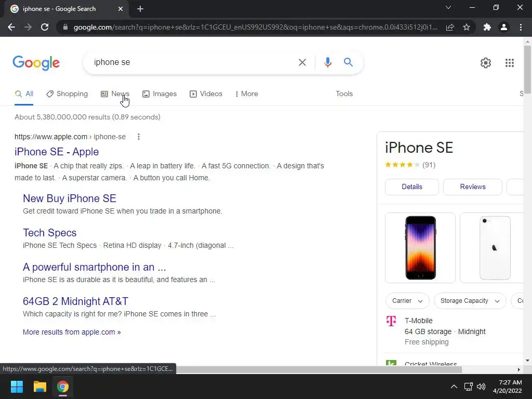Switch to the Images tab
Image resolution: width=532 pixels, height=399 pixels.
coord(159,94)
